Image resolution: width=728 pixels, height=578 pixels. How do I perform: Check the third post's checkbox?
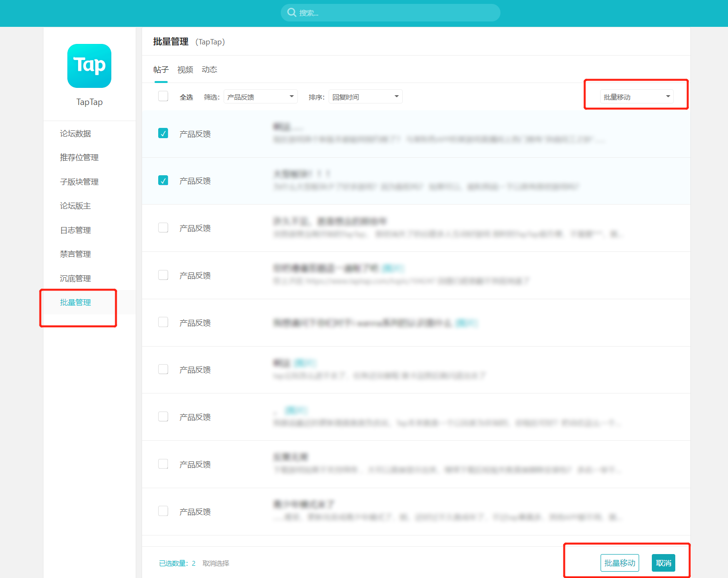163,228
